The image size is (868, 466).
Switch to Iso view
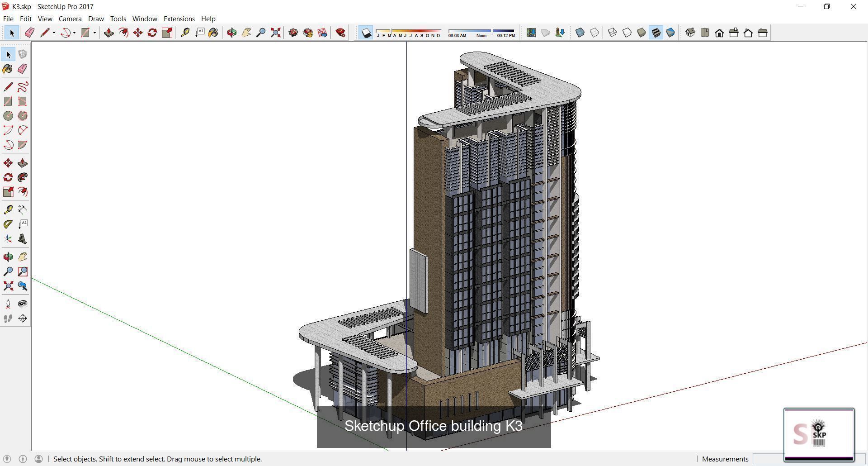coord(690,33)
